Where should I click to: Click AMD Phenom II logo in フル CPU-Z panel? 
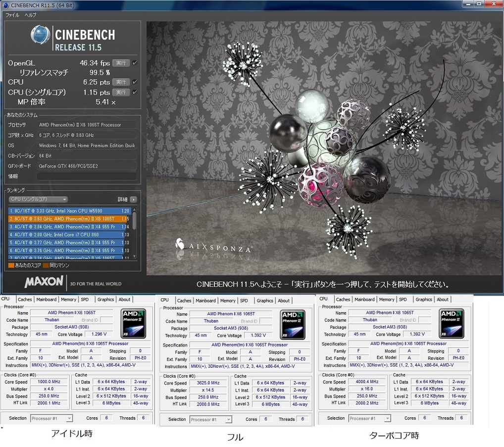pyautogui.click(x=292, y=325)
